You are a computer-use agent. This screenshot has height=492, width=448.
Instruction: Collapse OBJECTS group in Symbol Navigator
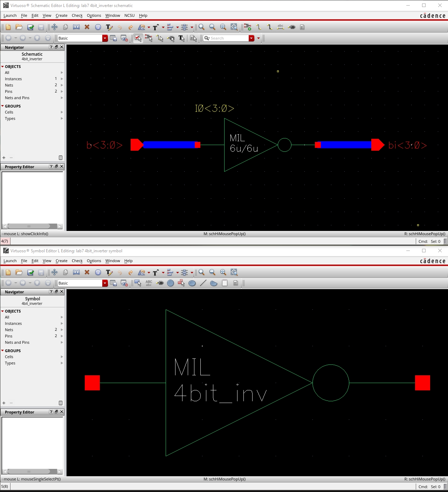click(2, 311)
